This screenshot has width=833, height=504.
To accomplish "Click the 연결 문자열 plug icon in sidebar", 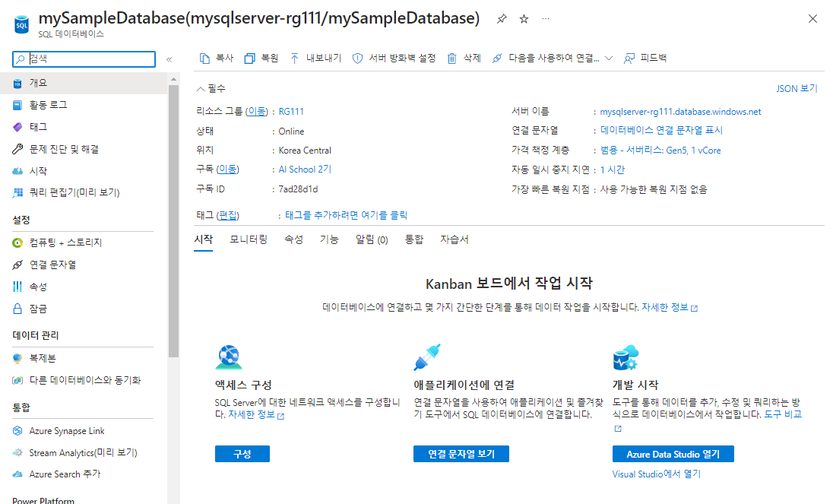I will (x=17, y=265).
